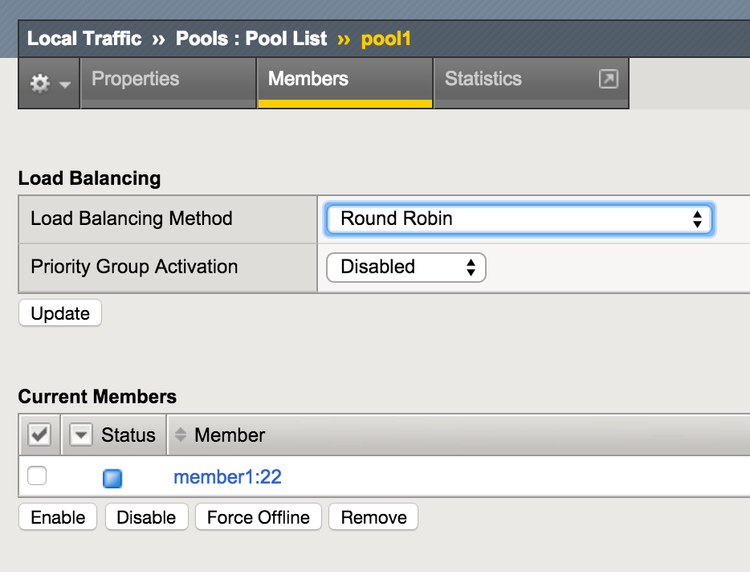Click the Statistics pop-out arrow icon
Screen dimensions: 750x572
(x=608, y=79)
